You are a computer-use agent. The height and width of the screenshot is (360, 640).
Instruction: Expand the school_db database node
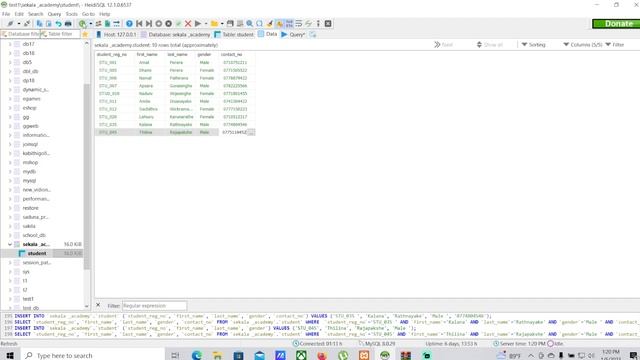click(x=10, y=235)
